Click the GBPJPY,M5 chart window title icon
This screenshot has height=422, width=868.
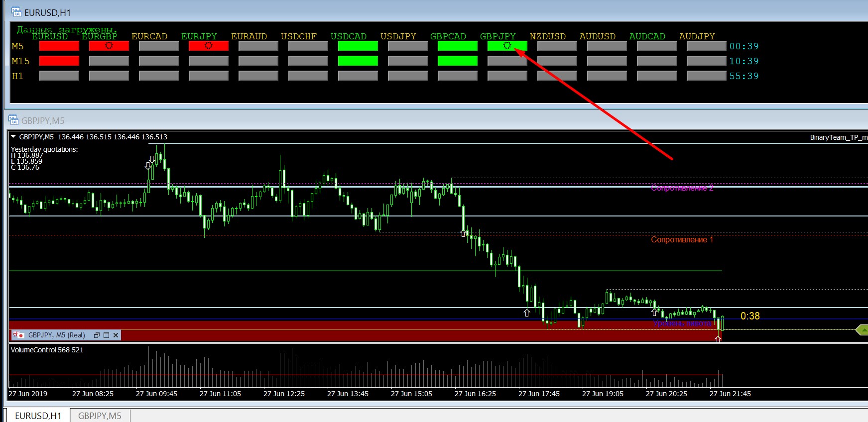[13, 120]
